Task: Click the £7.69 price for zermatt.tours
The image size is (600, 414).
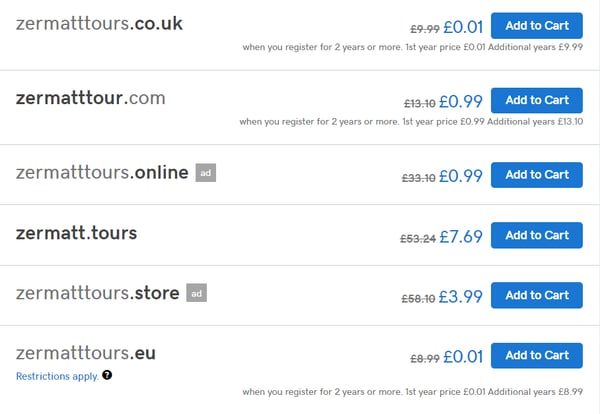Action: (x=463, y=236)
